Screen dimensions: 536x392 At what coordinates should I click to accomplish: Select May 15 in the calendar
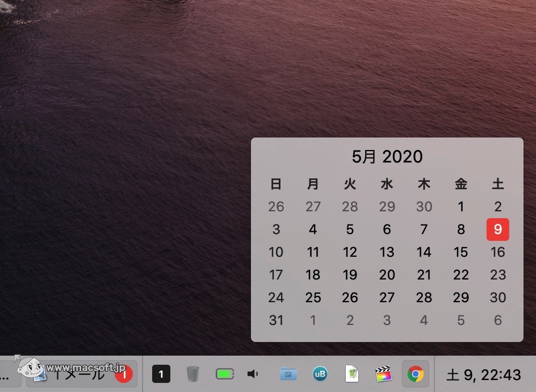[460, 252]
